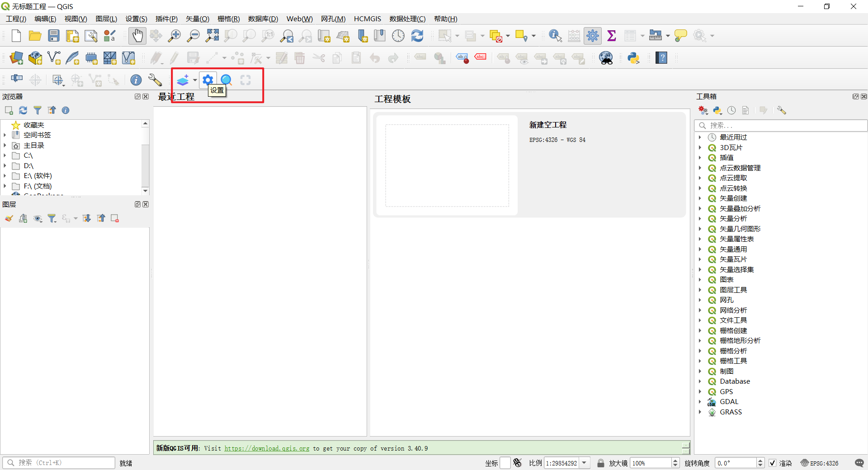Expand the GDAL group in the toolbox
Viewport: 868px width, 470px height.
click(700, 402)
